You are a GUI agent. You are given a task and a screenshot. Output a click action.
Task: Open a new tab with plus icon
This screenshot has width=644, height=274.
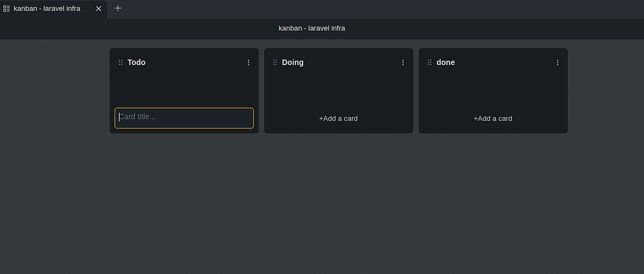[x=118, y=8]
